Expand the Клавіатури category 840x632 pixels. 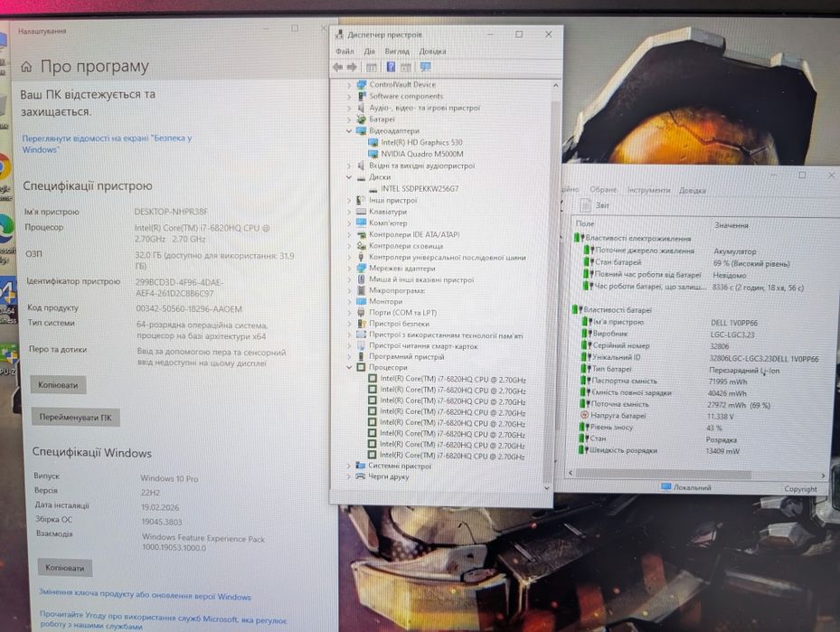coord(349,212)
